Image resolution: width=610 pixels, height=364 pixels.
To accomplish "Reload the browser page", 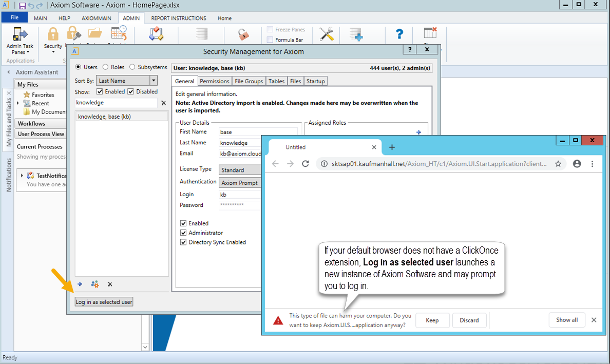I will 306,164.
